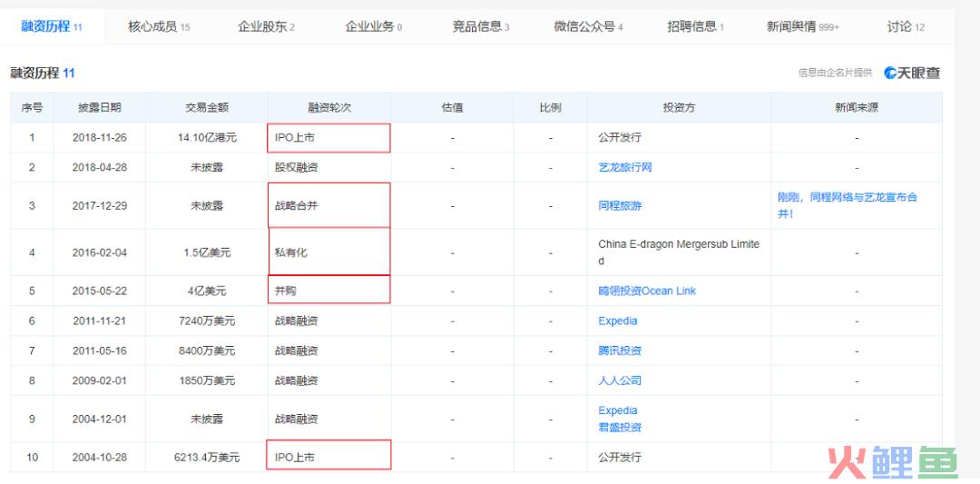Switch to the 核心成员 tab
Screen dimensions: 980x484
click(159, 26)
